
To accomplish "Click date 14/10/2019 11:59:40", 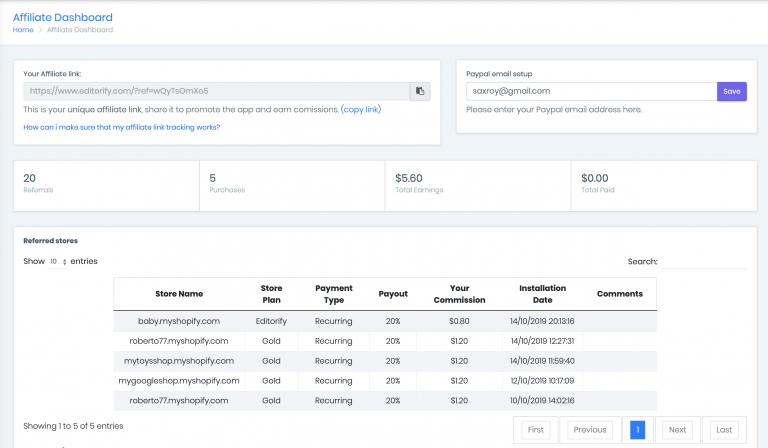I will coord(542,361).
